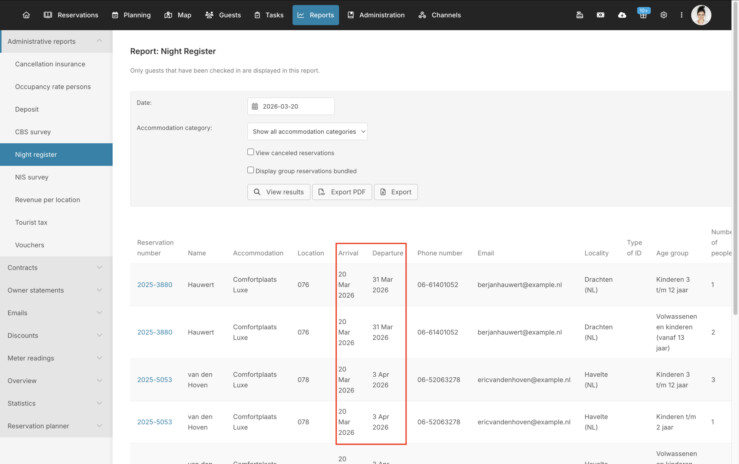This screenshot has height=464, width=739.
Task: Click the View results button
Action: pyautogui.click(x=279, y=192)
